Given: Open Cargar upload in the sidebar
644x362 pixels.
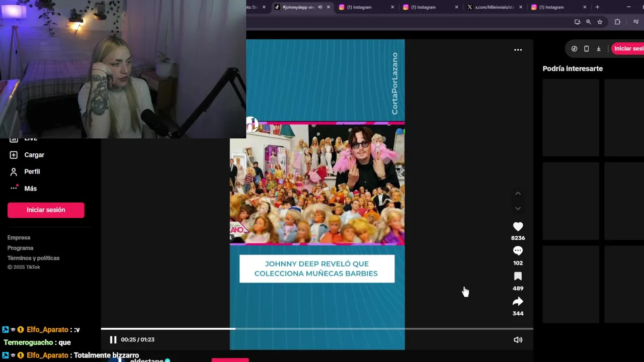Looking at the screenshot, I should point(34,155).
